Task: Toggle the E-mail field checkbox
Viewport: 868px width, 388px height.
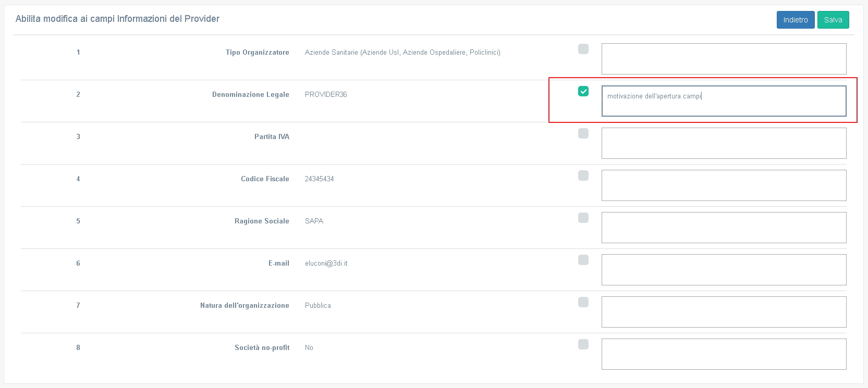Action: (583, 260)
